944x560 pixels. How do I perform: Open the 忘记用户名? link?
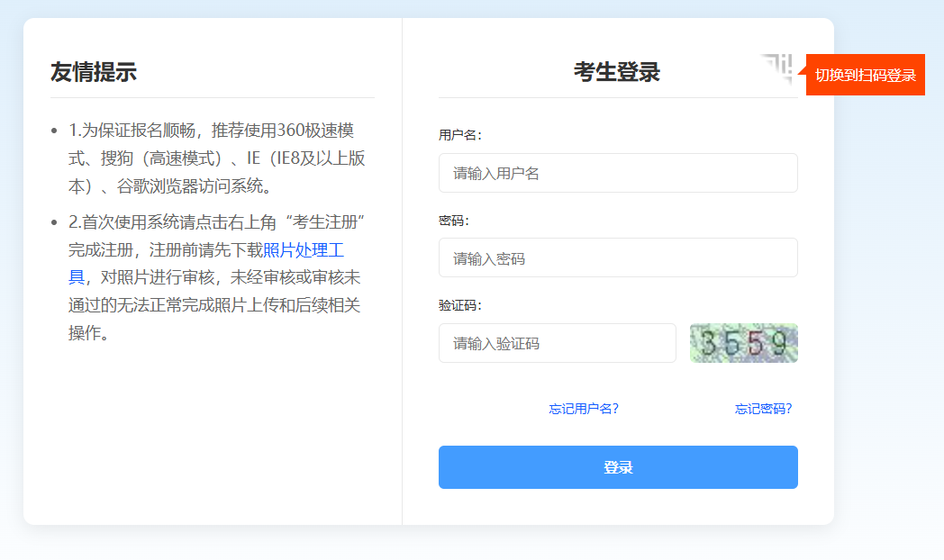584,409
